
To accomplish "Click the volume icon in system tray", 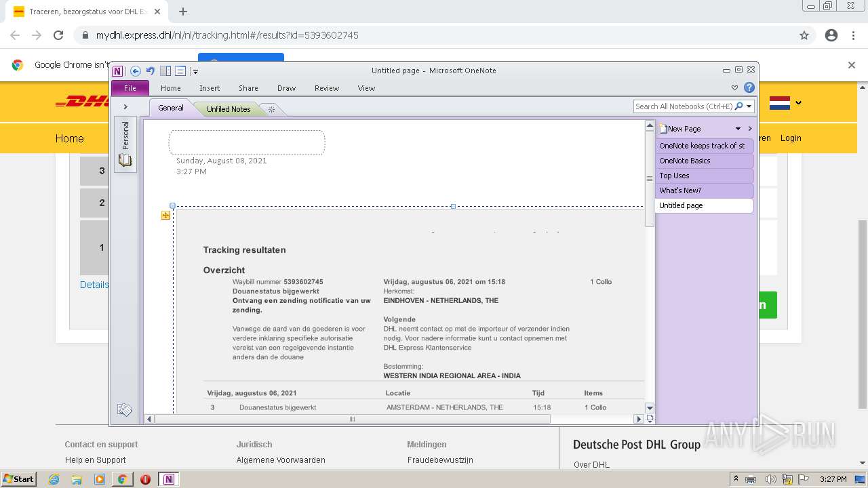I will (x=770, y=479).
